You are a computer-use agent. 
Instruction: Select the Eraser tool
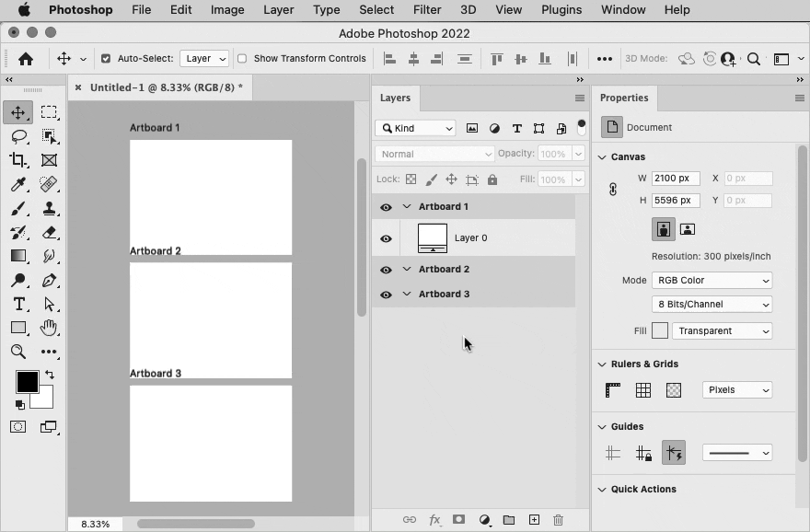49,233
